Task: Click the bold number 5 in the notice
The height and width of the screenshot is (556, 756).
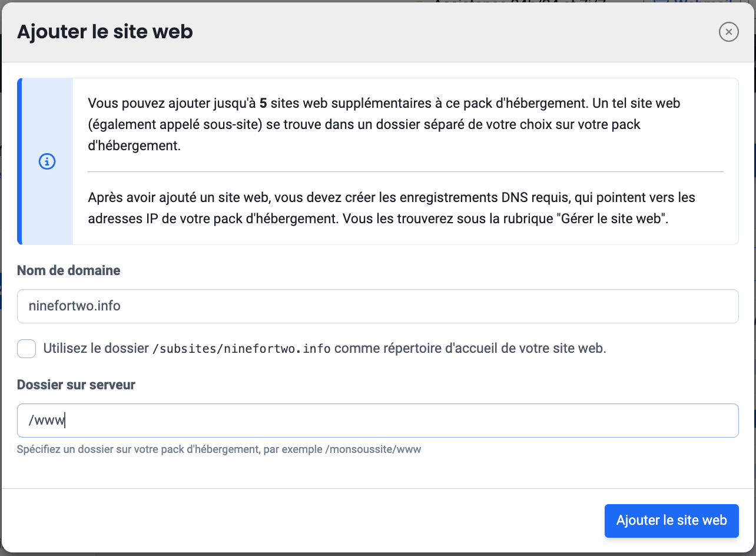Action: 263,104
